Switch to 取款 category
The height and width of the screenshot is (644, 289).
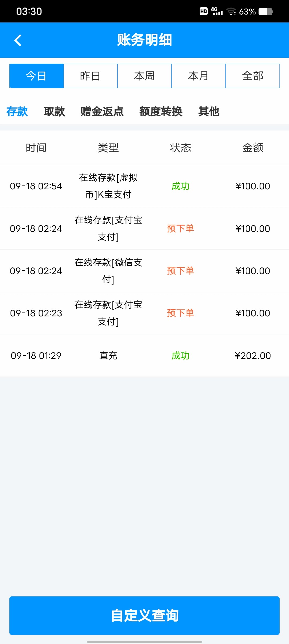54,112
